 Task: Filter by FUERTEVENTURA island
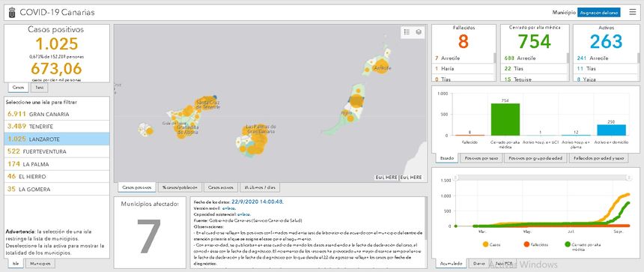[x=57, y=151]
